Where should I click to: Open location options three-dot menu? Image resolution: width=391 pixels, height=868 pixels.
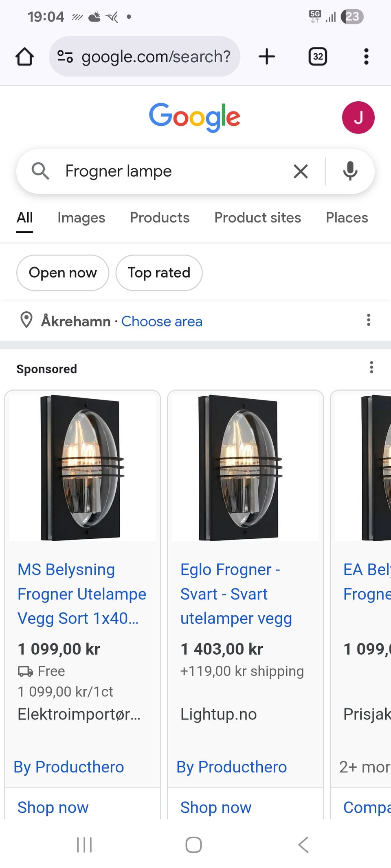point(369,320)
